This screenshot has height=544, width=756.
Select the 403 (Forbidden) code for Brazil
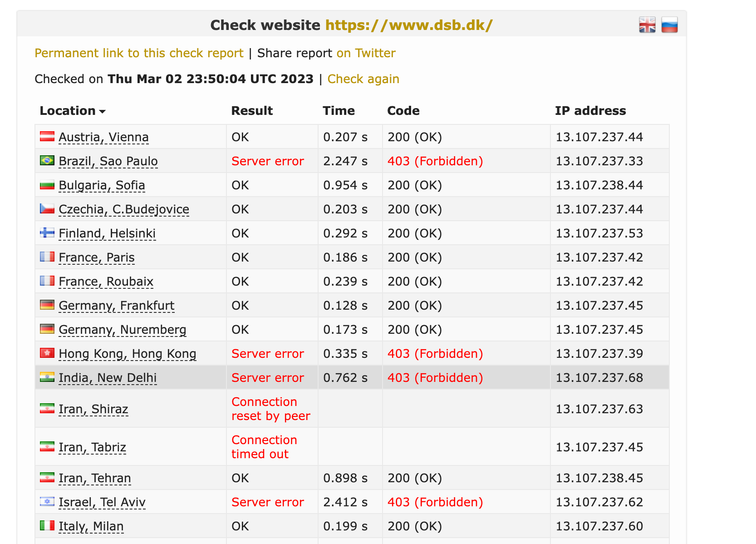tap(435, 161)
